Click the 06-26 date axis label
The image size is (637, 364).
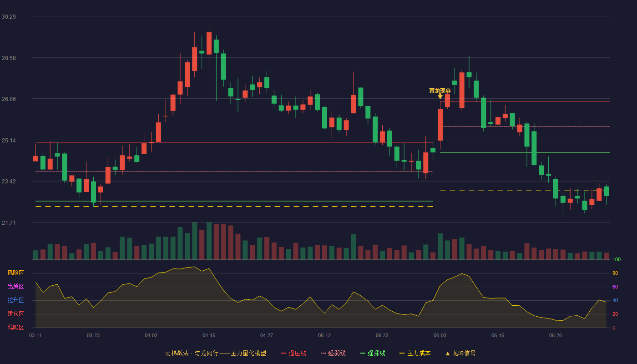click(556, 335)
